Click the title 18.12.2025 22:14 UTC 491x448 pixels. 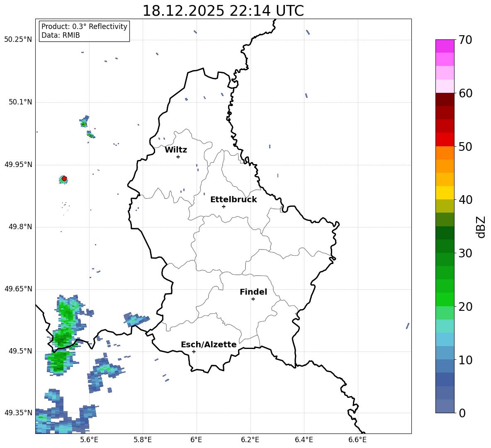pos(223,11)
